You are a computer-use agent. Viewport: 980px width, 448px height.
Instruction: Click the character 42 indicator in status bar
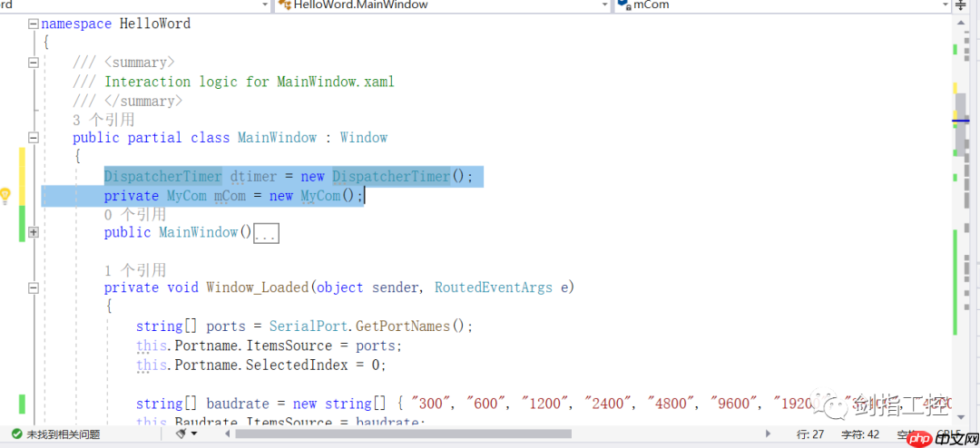(x=860, y=433)
